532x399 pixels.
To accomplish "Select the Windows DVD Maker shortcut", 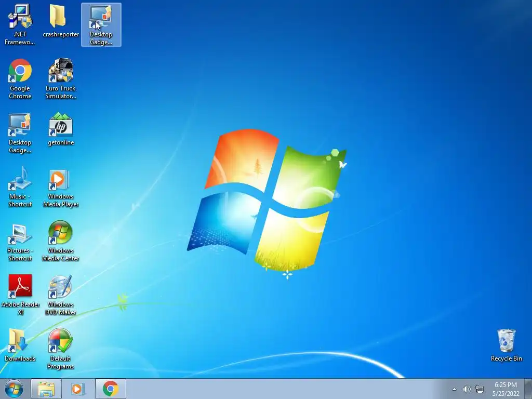I will tap(61, 295).
